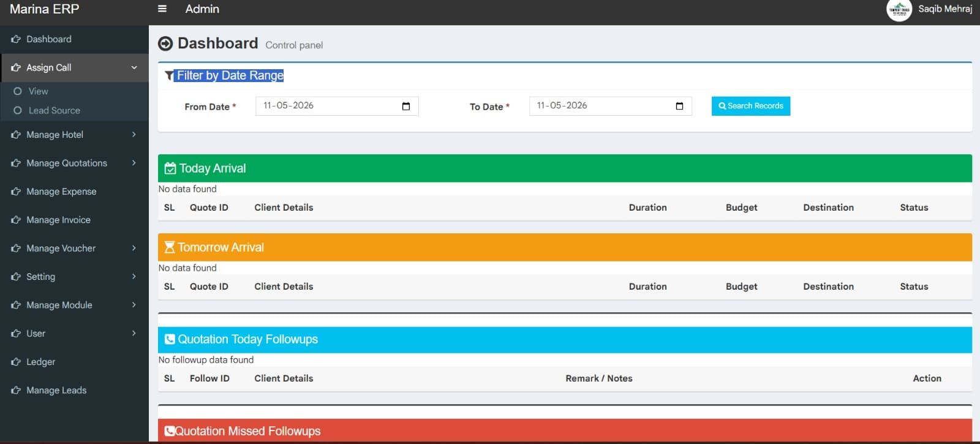Click the Manage Module hand icon
980x444 pixels.
click(16, 305)
